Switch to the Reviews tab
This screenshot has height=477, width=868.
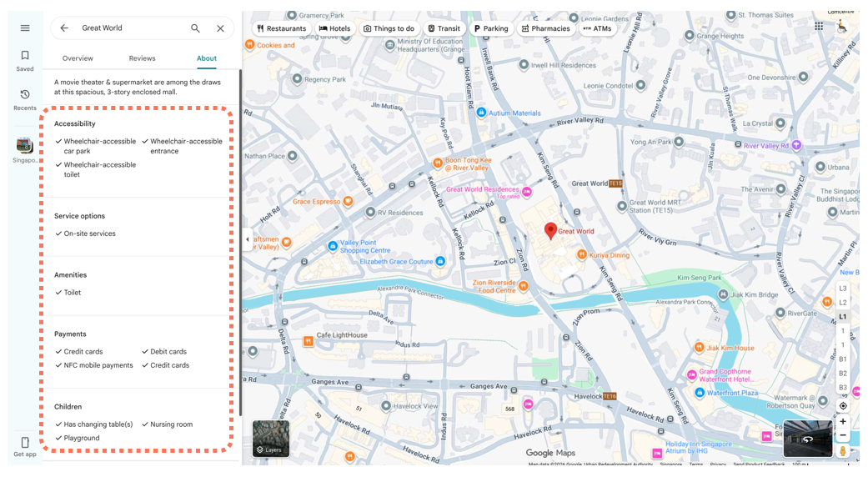(143, 58)
